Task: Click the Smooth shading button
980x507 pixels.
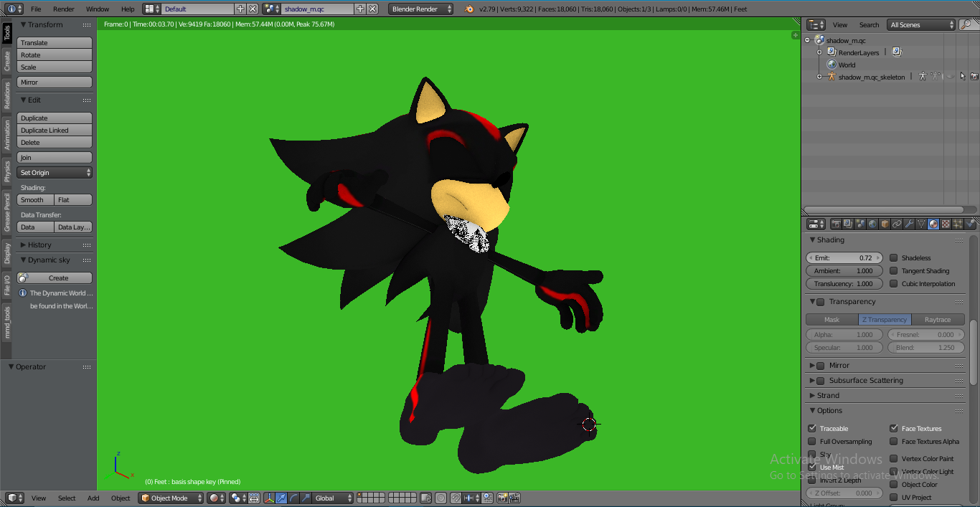Action: pyautogui.click(x=36, y=200)
